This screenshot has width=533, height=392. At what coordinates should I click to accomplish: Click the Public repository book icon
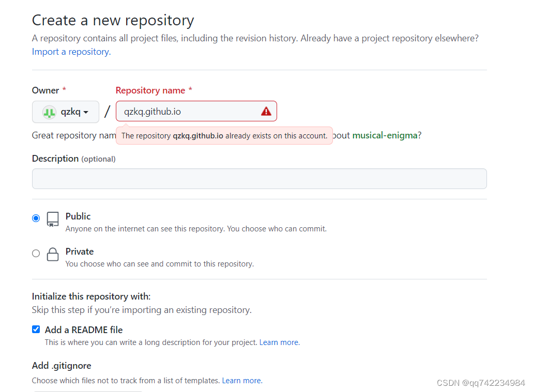(53, 219)
